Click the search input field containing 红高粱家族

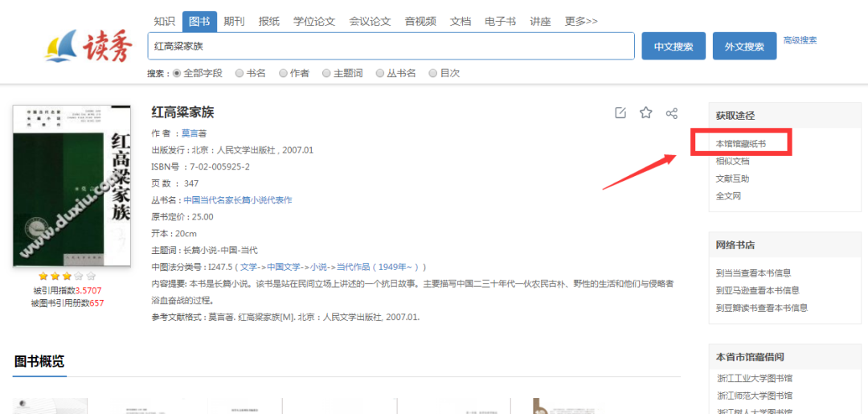tap(391, 46)
